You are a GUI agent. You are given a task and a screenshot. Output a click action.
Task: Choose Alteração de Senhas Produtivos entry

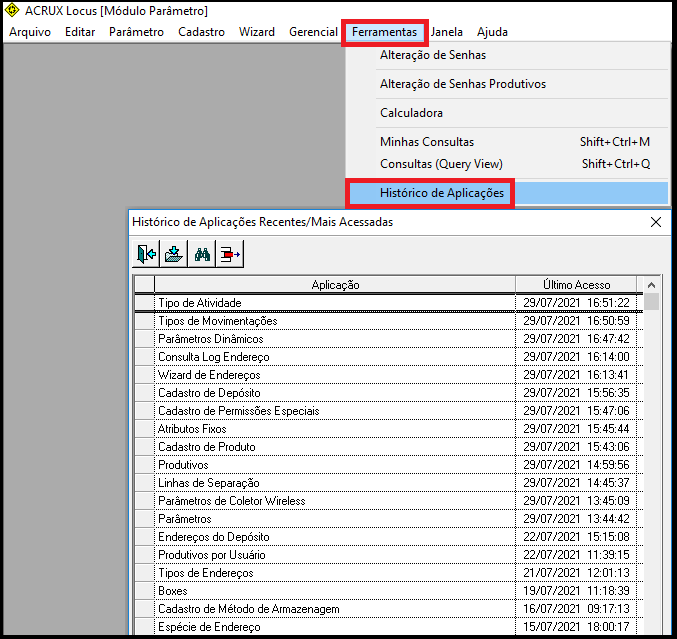coord(508,84)
